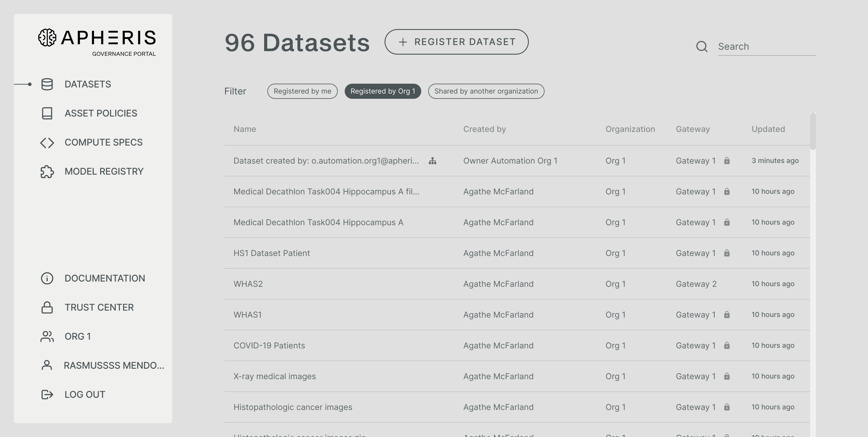The height and width of the screenshot is (437, 868).
Task: Open the Medical Decathlon Task004 Hippocampus A dataset
Action: [318, 222]
